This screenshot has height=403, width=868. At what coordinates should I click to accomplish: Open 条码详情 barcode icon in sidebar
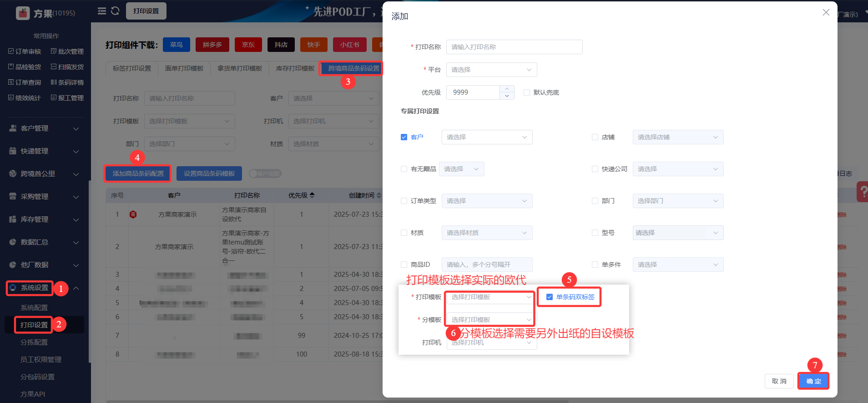point(54,82)
